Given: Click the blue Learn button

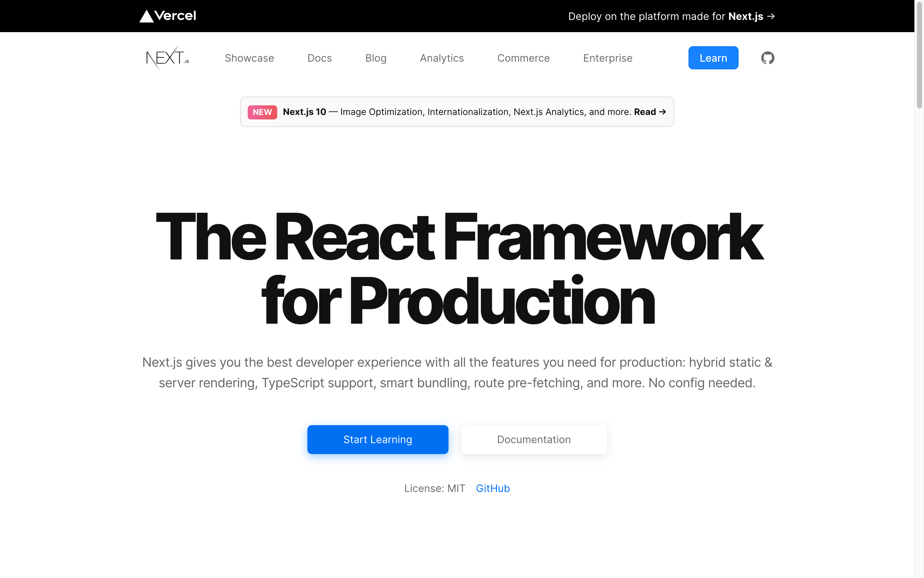Looking at the screenshot, I should pyautogui.click(x=713, y=58).
